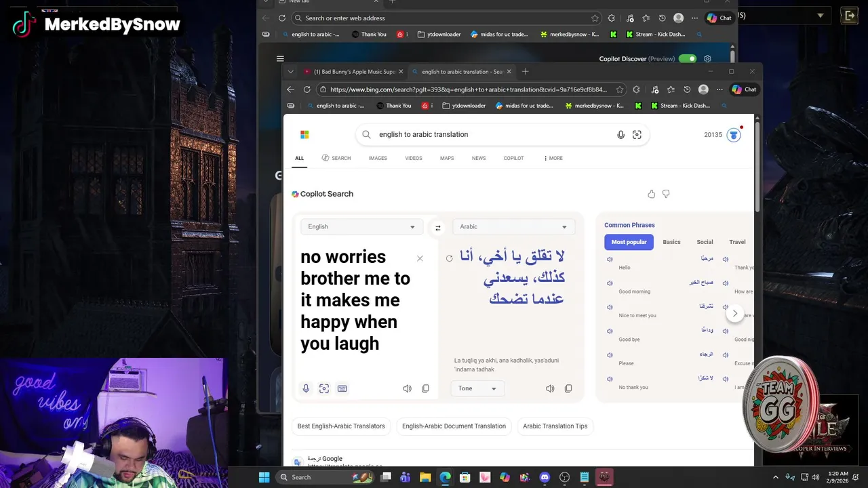
Task: Open visual search camera icon in Bing search box
Action: click(x=637, y=135)
